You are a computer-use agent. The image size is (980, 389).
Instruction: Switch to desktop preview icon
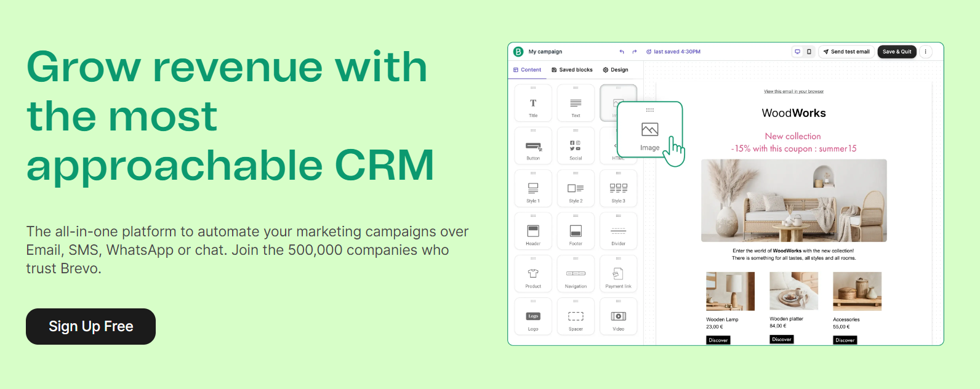pyautogui.click(x=797, y=52)
